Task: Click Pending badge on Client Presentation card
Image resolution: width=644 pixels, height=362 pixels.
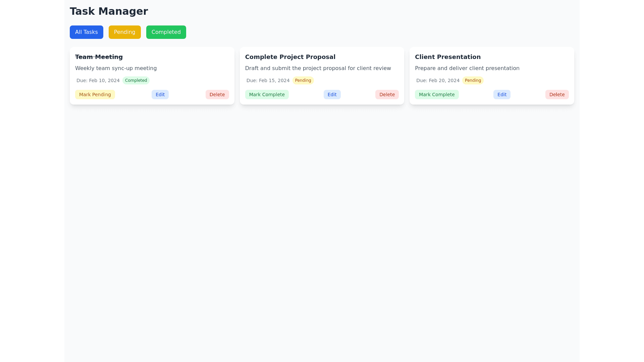Action: (x=473, y=80)
